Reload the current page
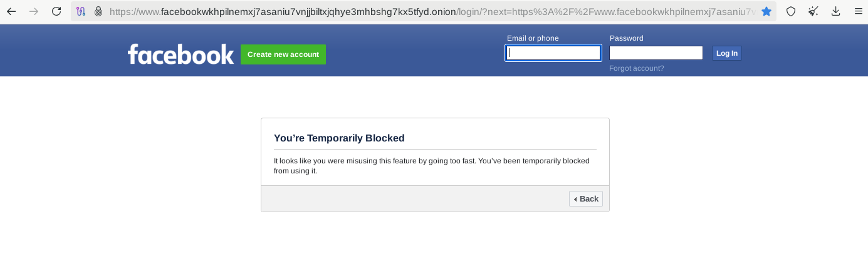This screenshot has width=868, height=271. click(56, 11)
